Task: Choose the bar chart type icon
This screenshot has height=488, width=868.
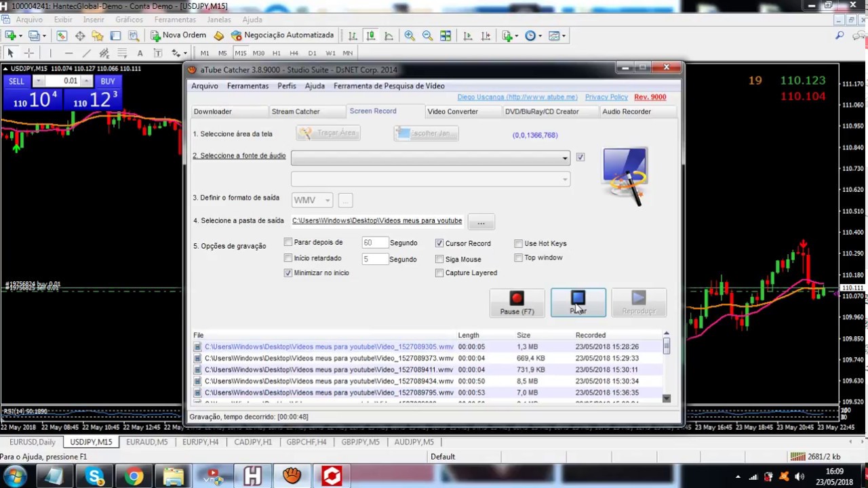Action: click(353, 35)
